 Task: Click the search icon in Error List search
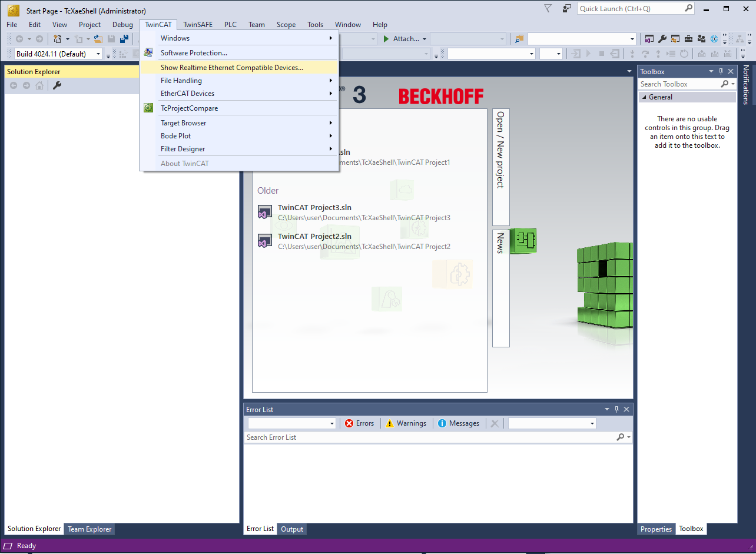click(x=621, y=437)
